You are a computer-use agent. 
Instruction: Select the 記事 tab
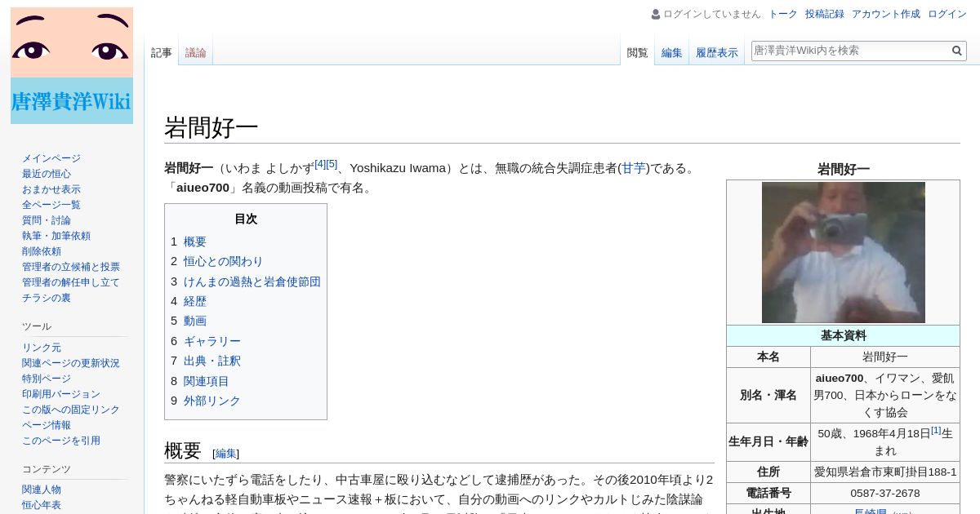162,52
